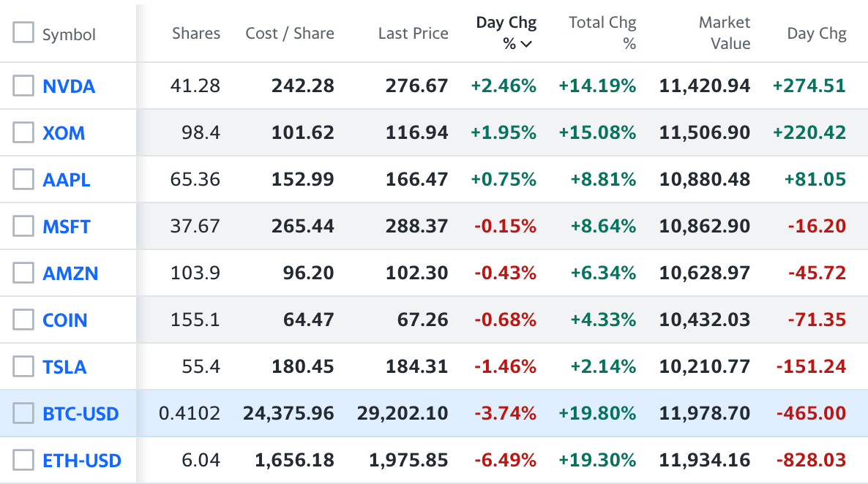Check the AMZN row checkbox

pos(23,273)
